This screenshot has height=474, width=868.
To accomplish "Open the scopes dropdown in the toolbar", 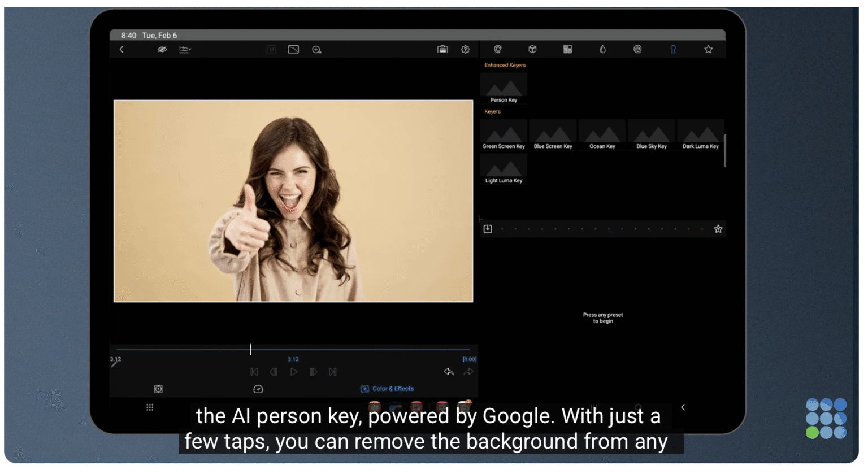I will pos(185,49).
